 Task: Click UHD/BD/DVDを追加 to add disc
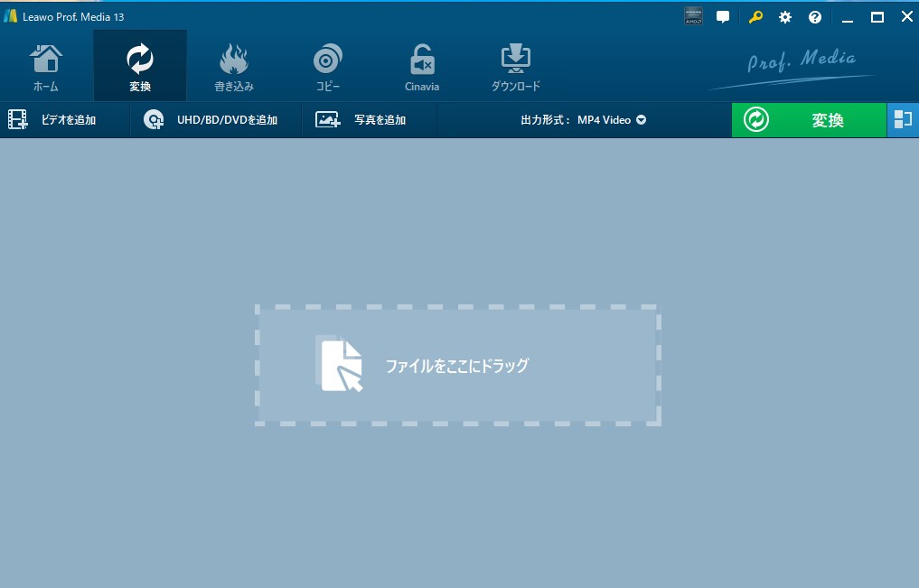click(x=216, y=120)
